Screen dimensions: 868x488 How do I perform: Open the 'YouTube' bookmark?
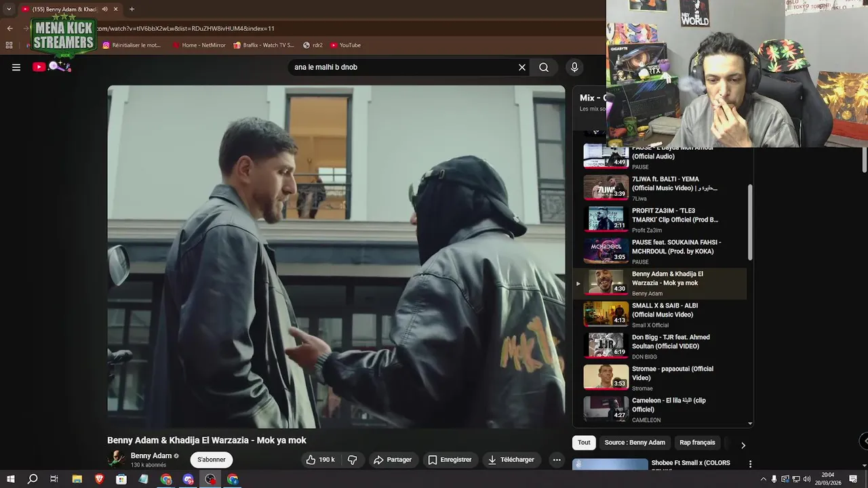tap(345, 45)
